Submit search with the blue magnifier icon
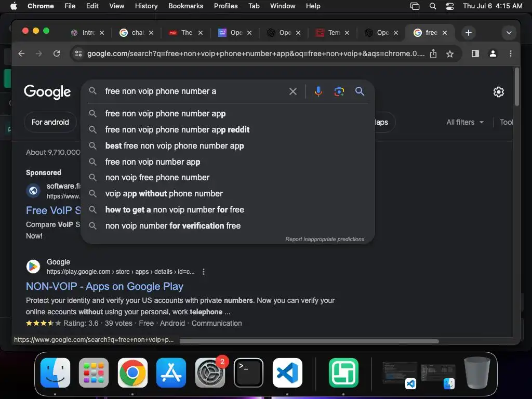Screen dimensions: 532x399 click(360, 91)
